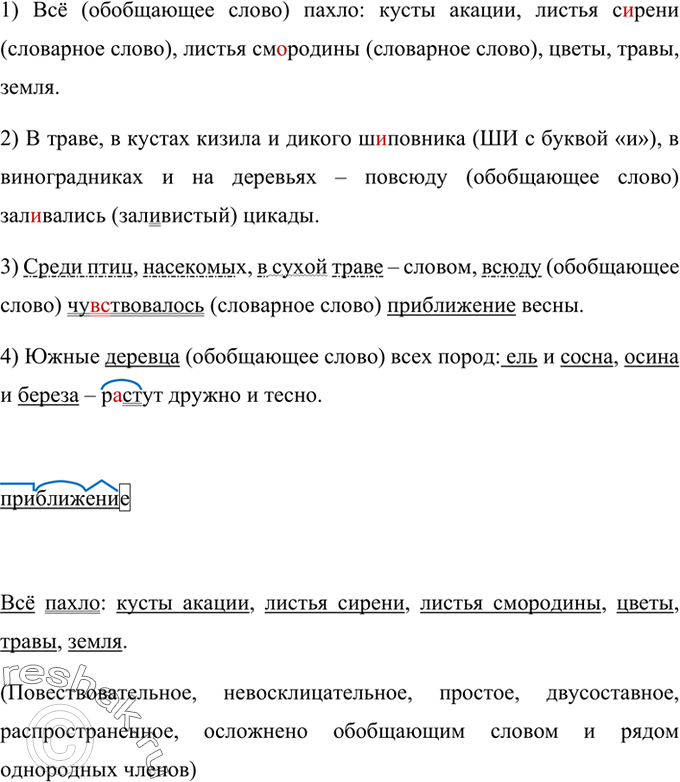
Task: Select the check word «(заливистый)»
Action: 174,216
